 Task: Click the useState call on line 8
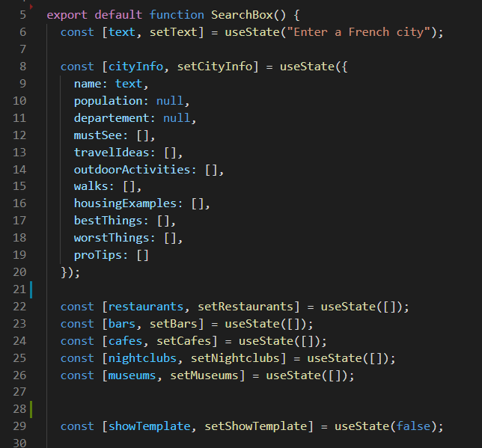307,67
